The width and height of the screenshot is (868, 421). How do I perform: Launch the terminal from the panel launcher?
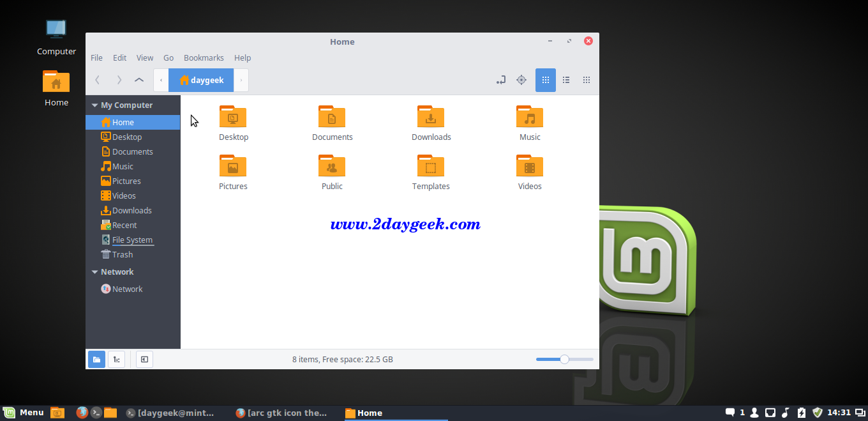(x=96, y=413)
